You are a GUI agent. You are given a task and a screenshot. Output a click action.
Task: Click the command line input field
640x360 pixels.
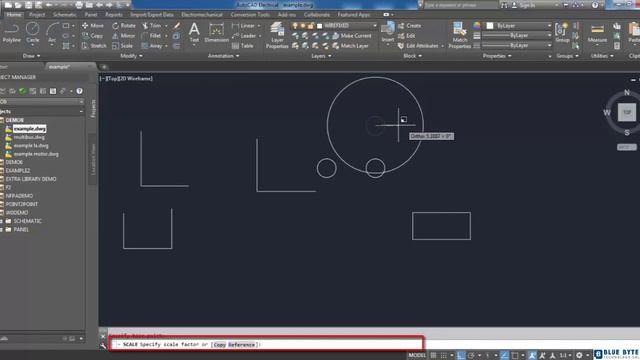[267, 344]
